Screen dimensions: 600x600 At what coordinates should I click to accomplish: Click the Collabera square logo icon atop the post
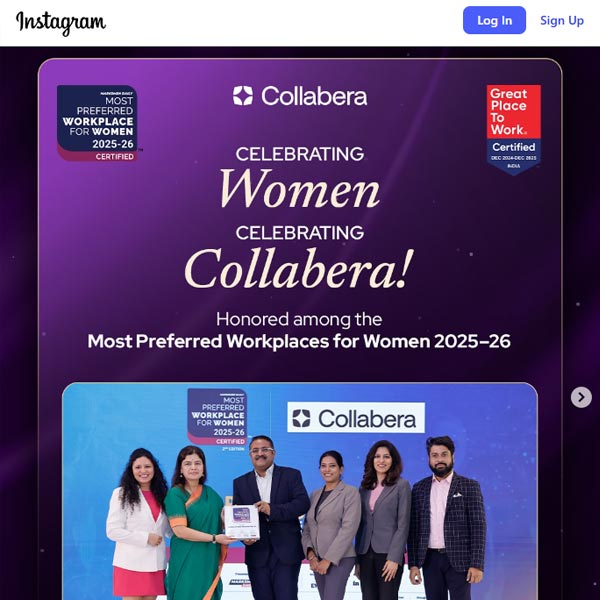tap(243, 96)
